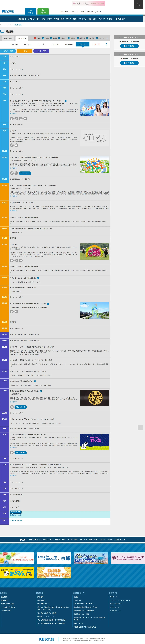Click the きょうとくらす banner at the top
Viewport: 145px width, 644px height.
tap(88, 3)
